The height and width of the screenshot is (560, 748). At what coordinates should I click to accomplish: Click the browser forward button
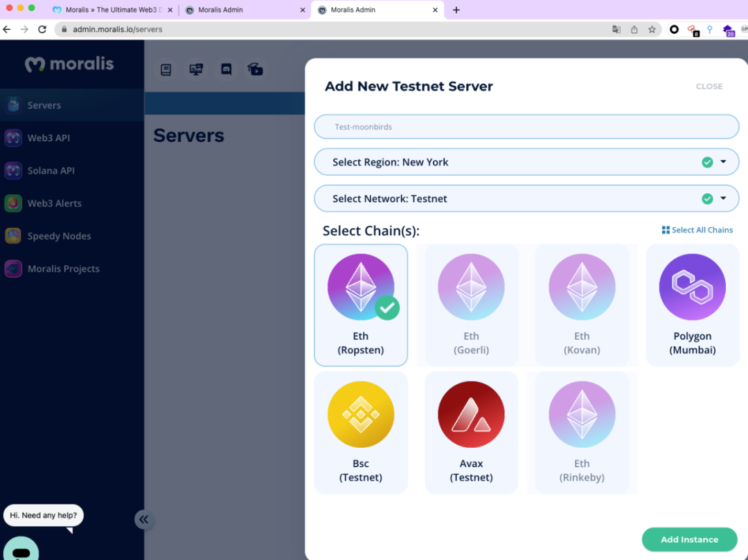tap(24, 29)
